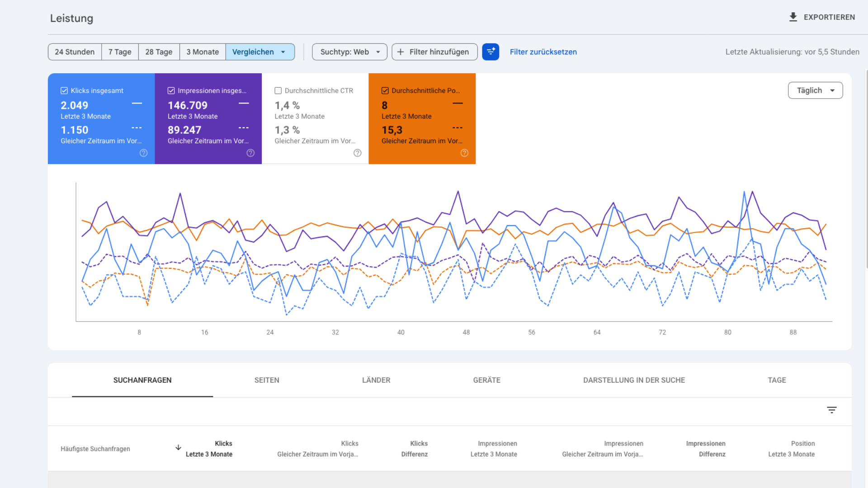Uncheck Klicks insgesamt metric

[x=64, y=90]
